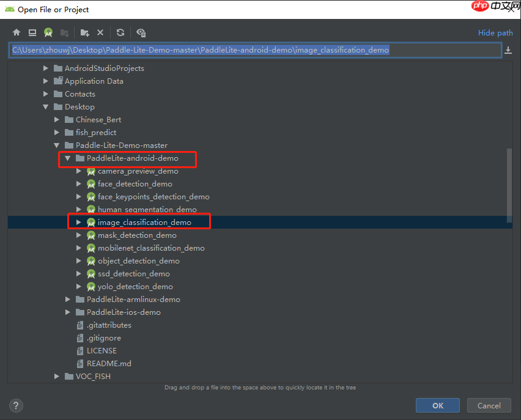This screenshot has height=420, width=521.
Task: Expand the PaddleLite-ios-demo folder
Action: [68, 312]
